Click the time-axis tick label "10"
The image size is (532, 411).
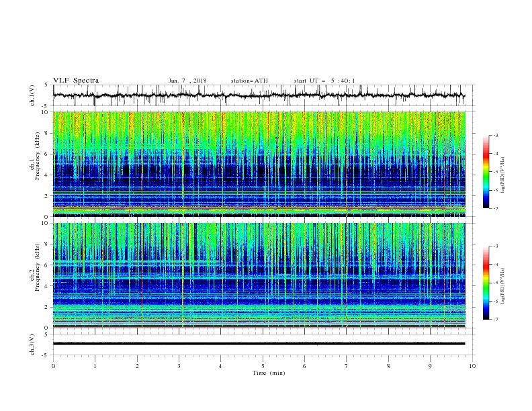[472, 366]
